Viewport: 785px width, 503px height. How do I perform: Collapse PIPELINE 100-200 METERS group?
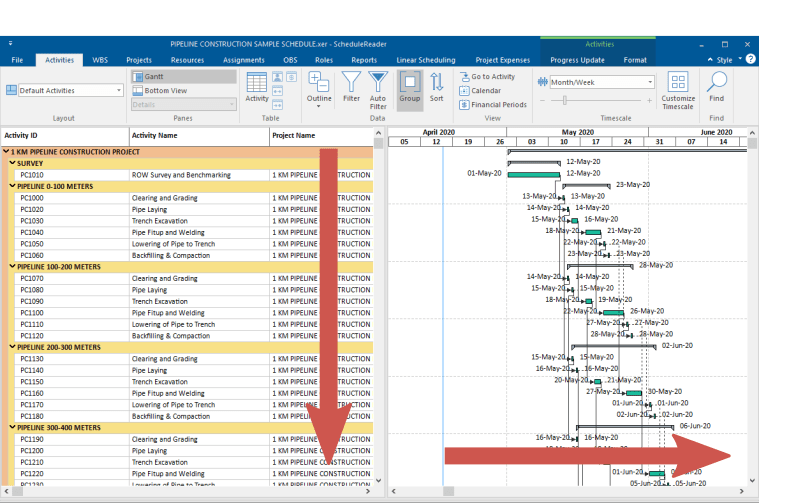pyautogui.click(x=13, y=267)
